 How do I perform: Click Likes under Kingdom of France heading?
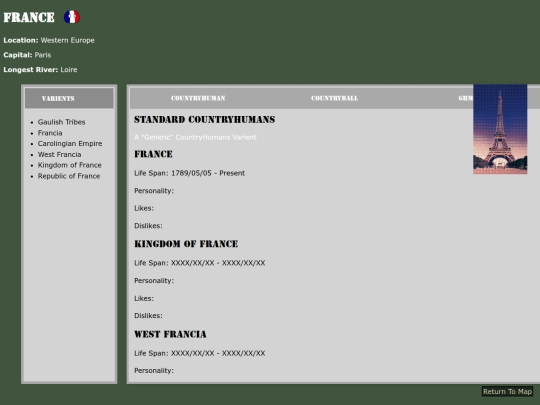(144, 299)
